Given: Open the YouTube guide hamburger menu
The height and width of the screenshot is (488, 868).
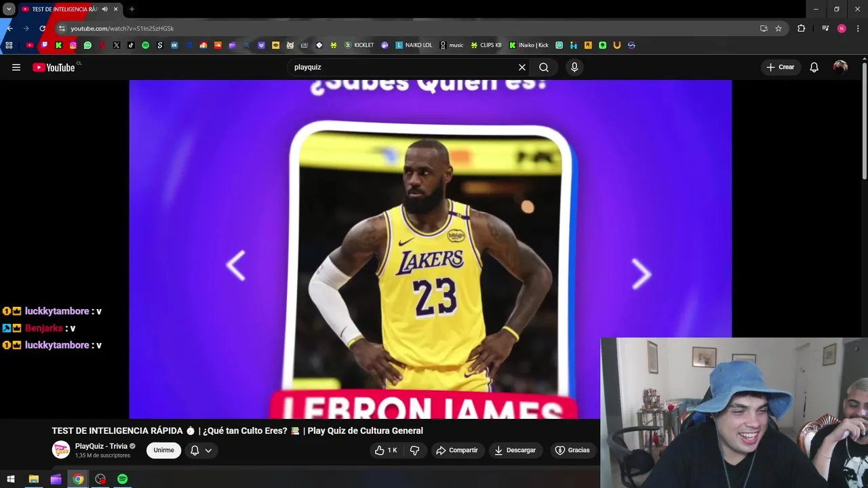Looking at the screenshot, I should (16, 67).
